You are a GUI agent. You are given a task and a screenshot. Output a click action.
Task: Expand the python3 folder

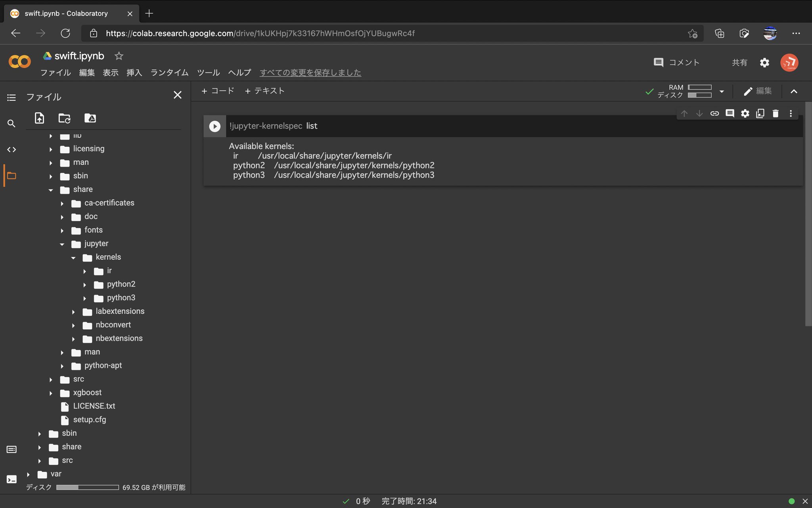point(85,298)
